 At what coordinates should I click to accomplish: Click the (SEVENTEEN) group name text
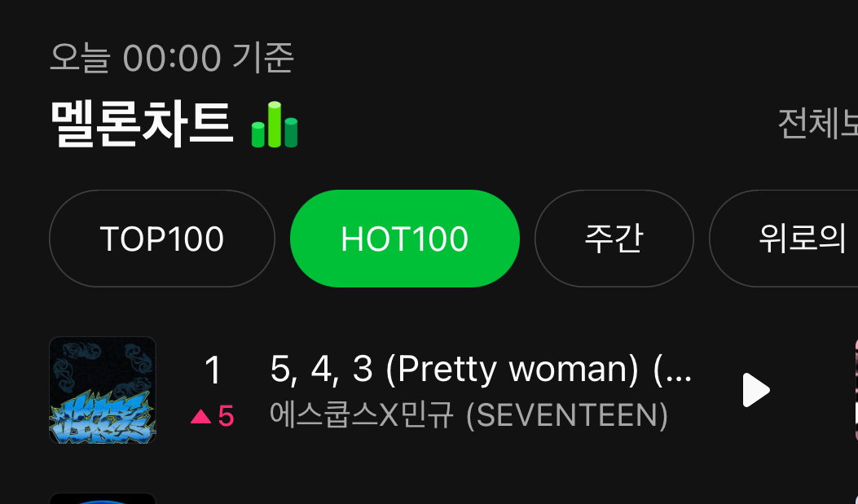click(567, 415)
